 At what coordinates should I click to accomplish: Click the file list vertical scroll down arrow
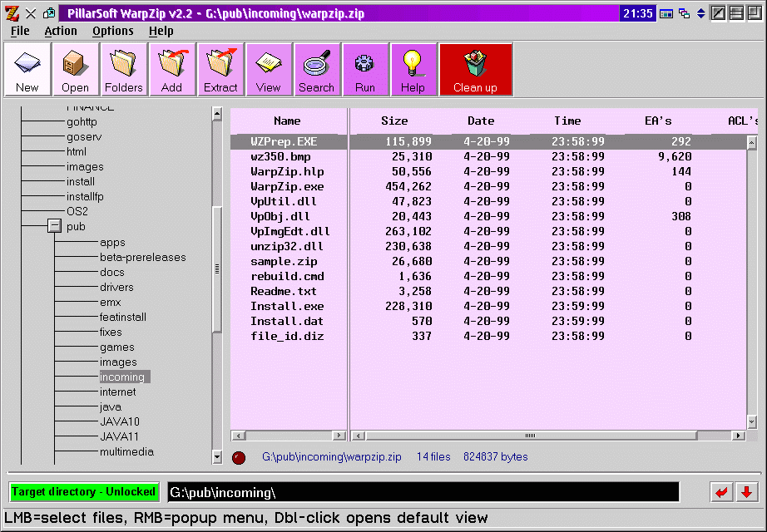click(752, 421)
